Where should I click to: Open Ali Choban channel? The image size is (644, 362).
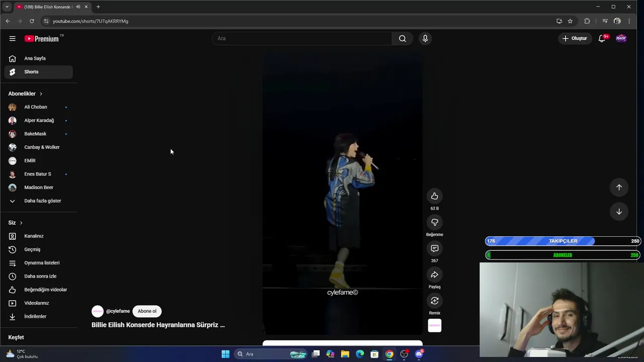(39, 107)
